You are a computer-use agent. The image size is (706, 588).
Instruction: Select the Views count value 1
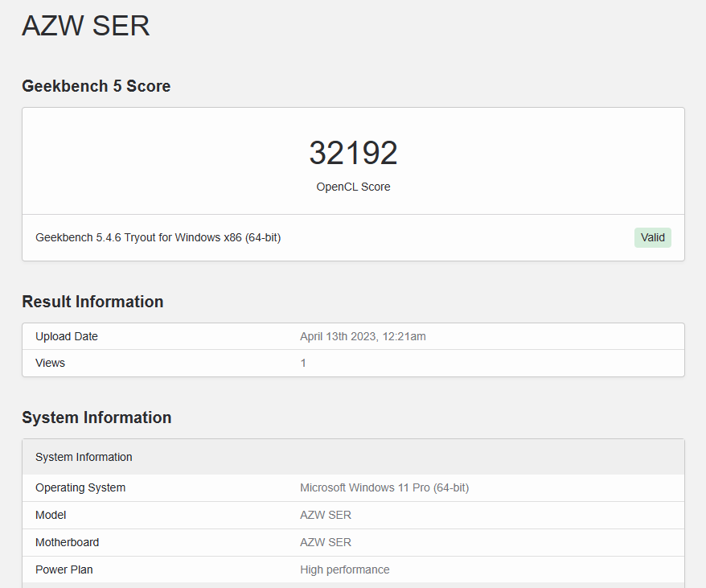pyautogui.click(x=303, y=363)
